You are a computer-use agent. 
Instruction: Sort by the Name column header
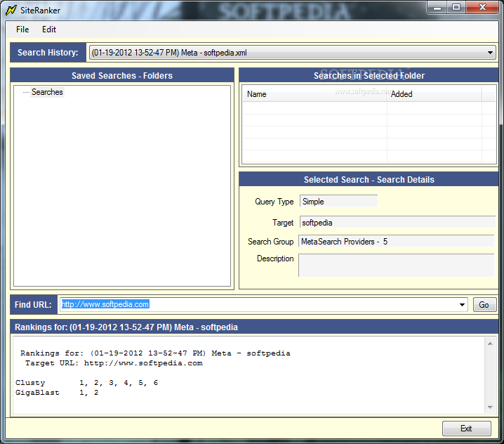[314, 94]
